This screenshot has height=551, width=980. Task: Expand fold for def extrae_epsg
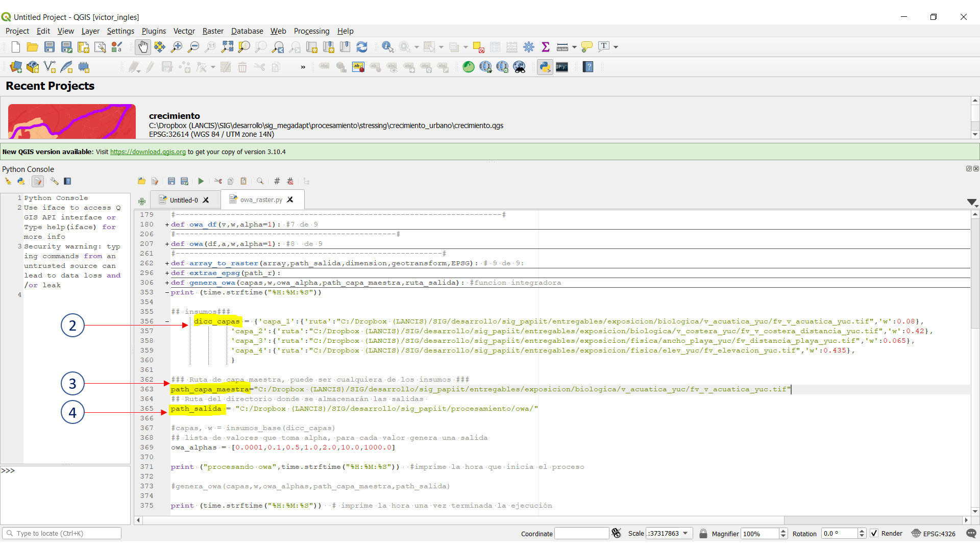pos(167,273)
